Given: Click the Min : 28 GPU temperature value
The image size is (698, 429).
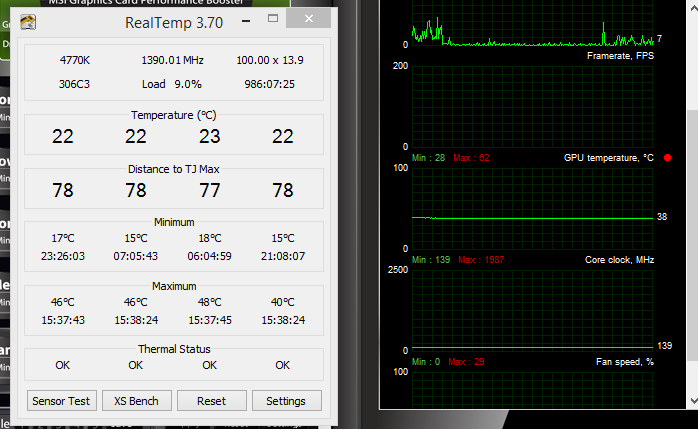Looking at the screenshot, I should [428, 158].
